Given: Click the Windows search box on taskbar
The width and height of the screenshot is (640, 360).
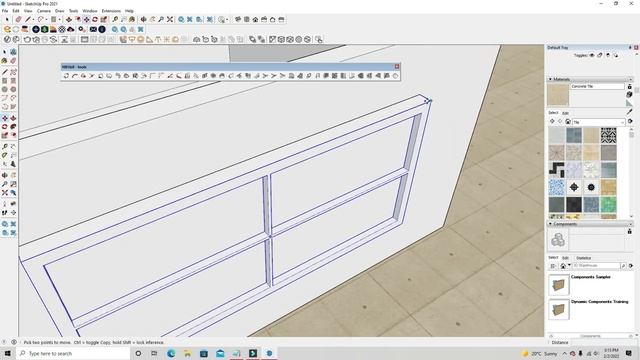Looking at the screenshot, I should click(73, 353).
